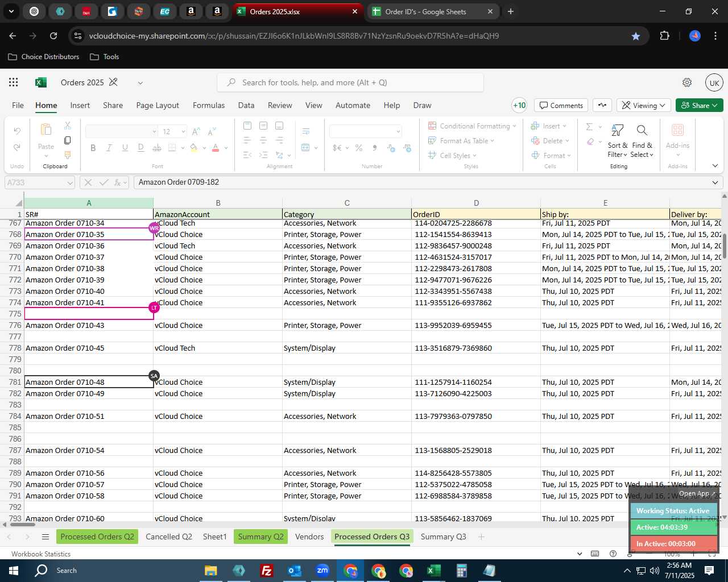Open the font size combo box

coord(173,131)
